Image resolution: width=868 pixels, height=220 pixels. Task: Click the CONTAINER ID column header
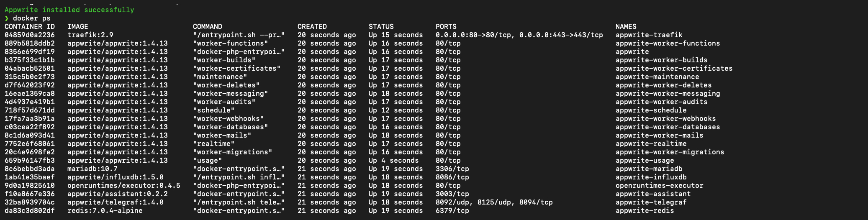29,26
